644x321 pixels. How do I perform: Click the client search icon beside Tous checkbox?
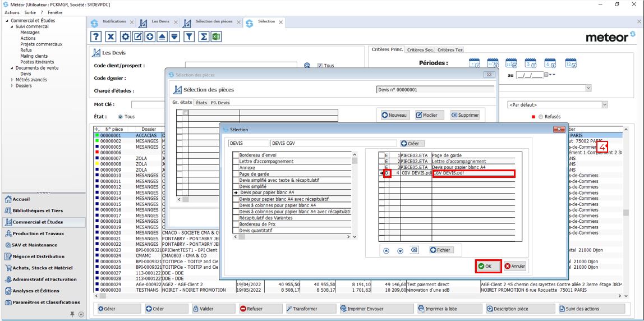tap(306, 65)
